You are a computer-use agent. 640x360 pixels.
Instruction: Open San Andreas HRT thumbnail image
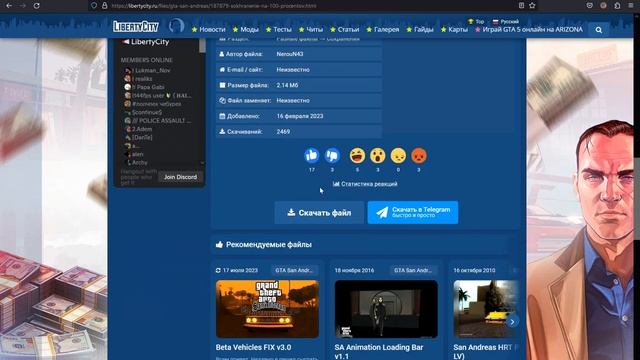(486, 309)
